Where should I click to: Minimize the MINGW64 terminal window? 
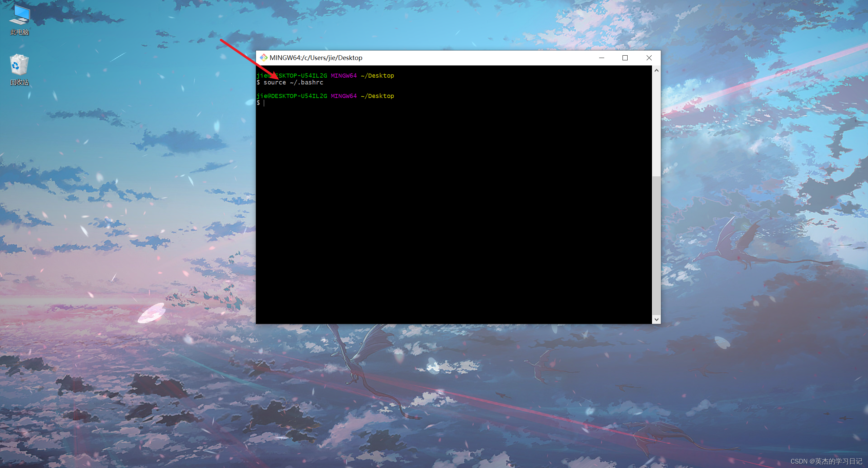tap(601, 58)
